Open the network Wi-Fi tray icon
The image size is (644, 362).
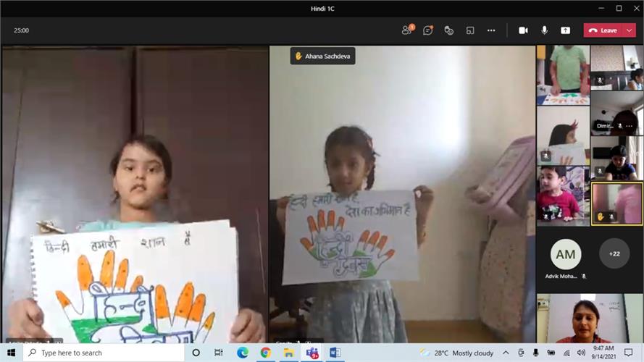click(x=566, y=353)
